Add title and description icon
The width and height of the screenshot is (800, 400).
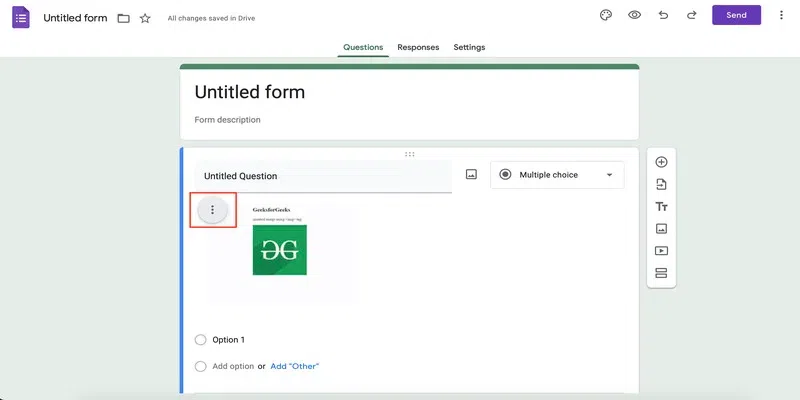point(661,207)
